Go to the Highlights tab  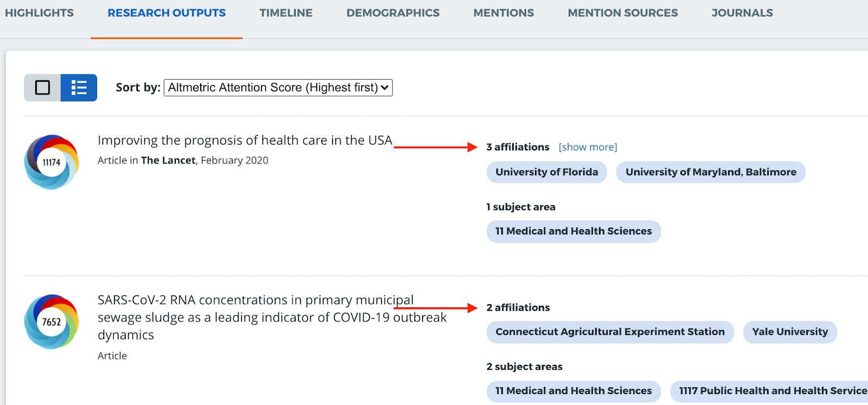pos(39,13)
